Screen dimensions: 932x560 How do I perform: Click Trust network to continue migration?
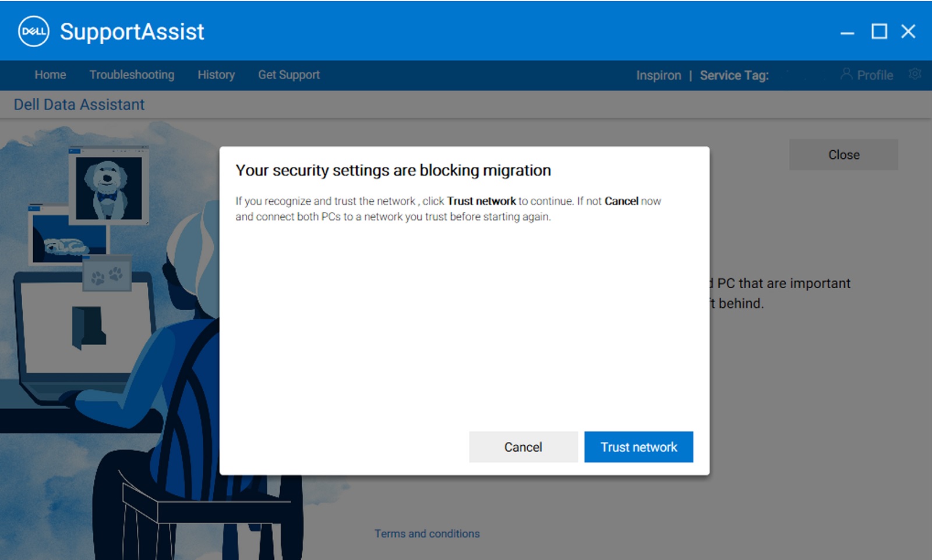tap(638, 446)
